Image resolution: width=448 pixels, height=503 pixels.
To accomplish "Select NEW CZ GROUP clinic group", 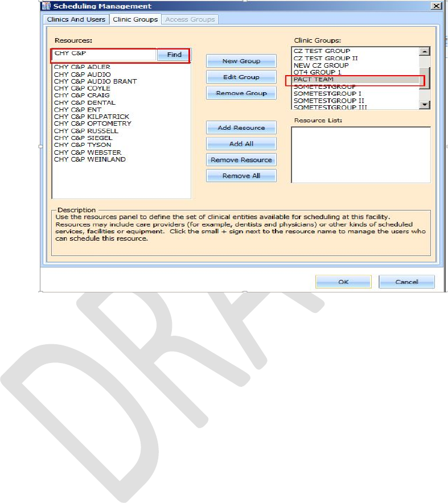I will pos(321,65).
